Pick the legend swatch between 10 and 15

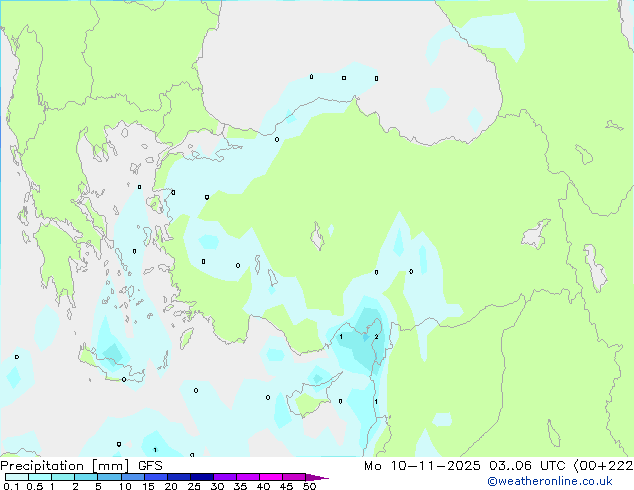tap(133, 477)
